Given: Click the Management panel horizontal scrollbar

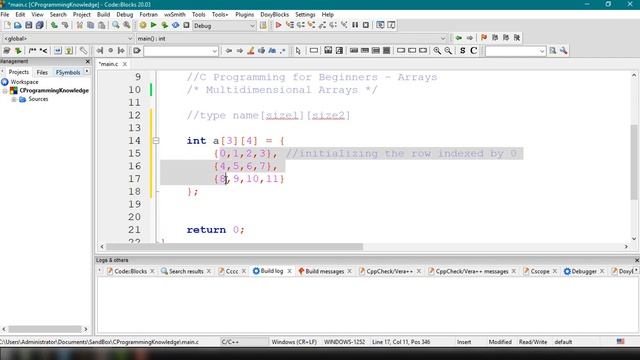Looking at the screenshot, I should coord(45,329).
